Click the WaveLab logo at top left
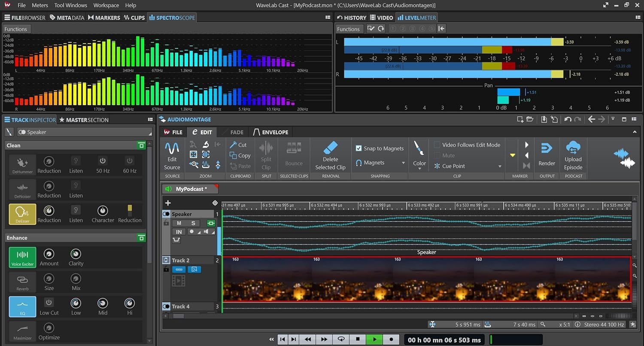 pos(8,5)
